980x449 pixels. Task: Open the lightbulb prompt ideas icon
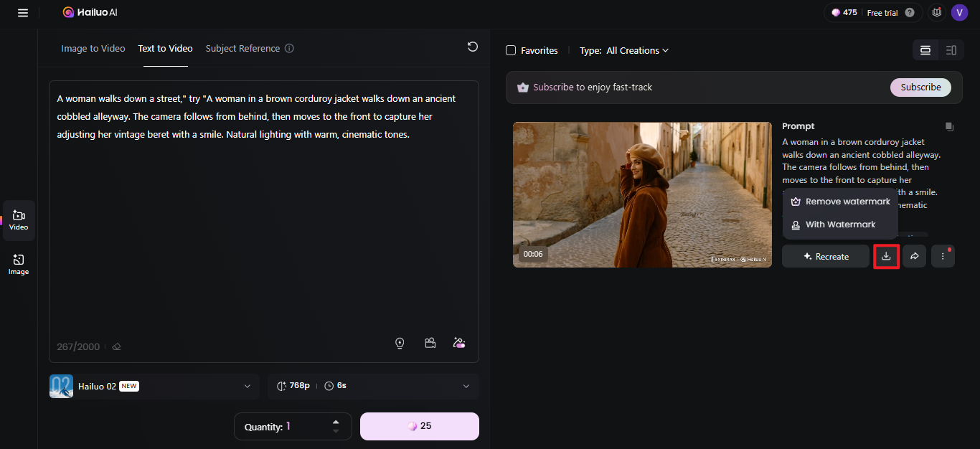400,343
